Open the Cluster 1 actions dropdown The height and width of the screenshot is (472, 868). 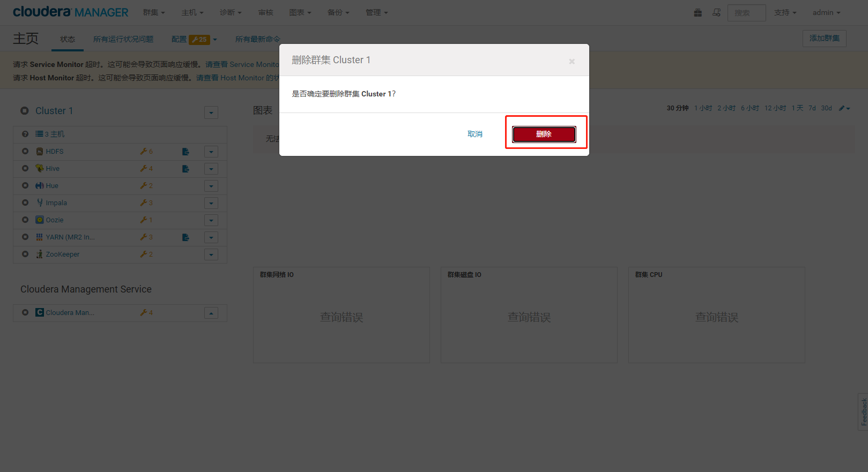click(x=211, y=113)
